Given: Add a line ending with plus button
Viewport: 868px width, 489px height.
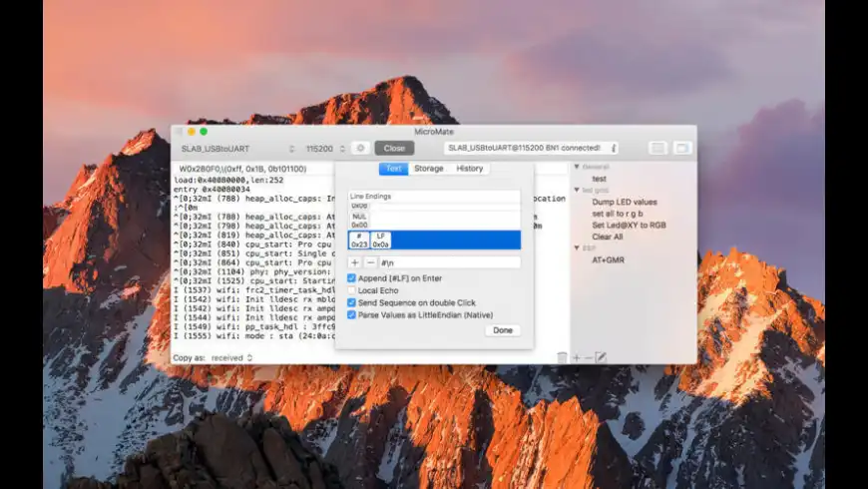Looking at the screenshot, I should tap(354, 262).
